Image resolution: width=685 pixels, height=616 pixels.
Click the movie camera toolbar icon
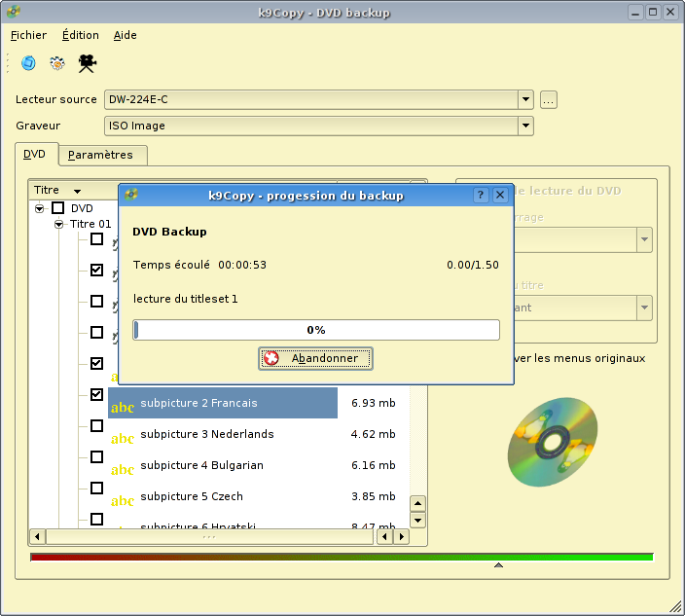click(87, 63)
